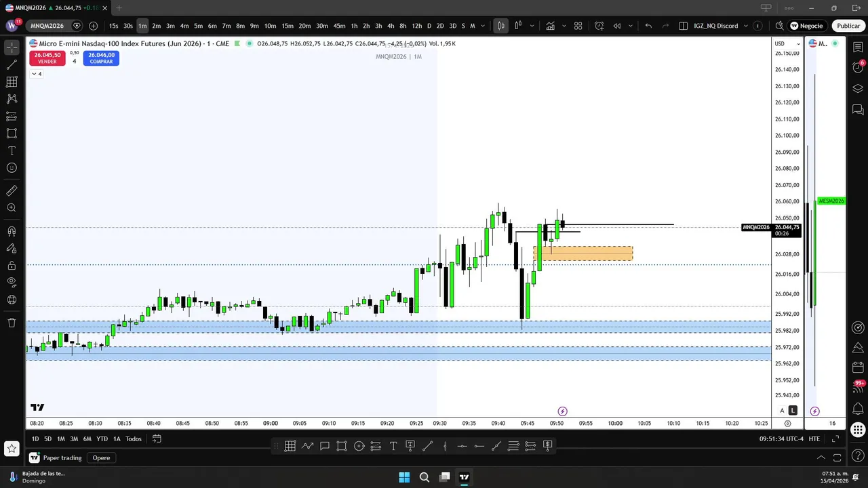868x488 pixels.
Task: Select the crosshair cursor tool
Action: coord(12,47)
